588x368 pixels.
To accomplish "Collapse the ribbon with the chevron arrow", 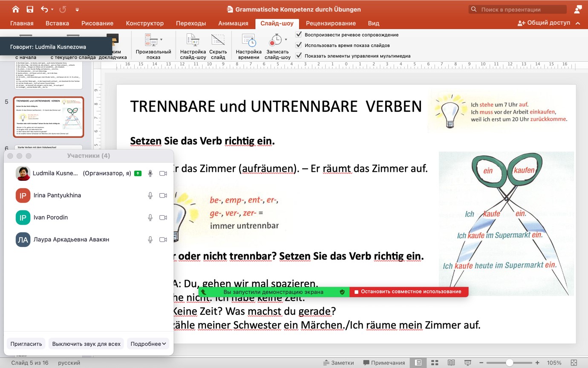I will tap(578, 23).
